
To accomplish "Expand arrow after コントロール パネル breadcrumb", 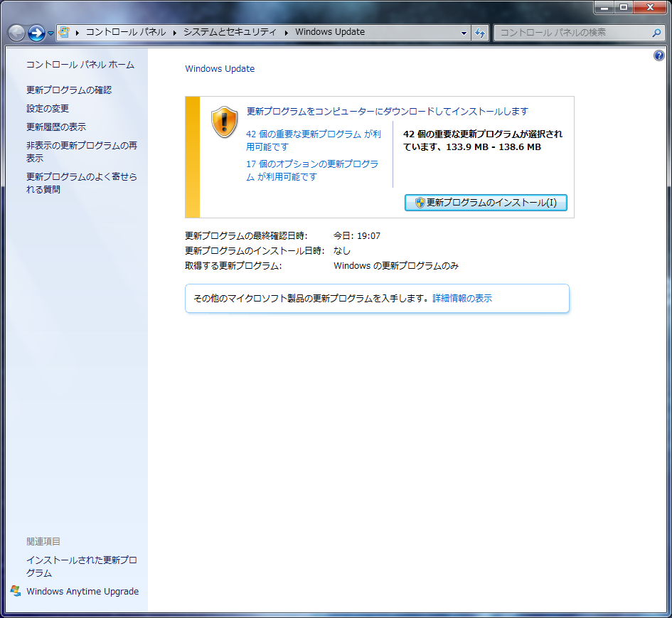I will click(x=175, y=33).
